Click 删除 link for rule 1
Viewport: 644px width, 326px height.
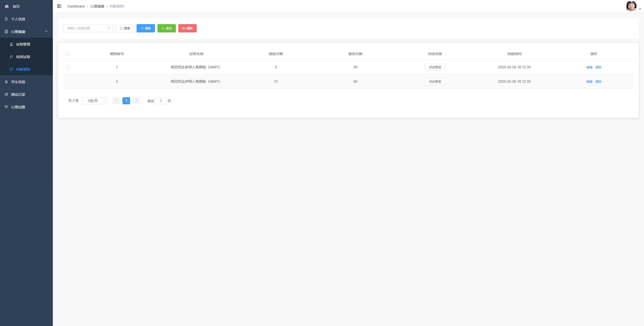[x=598, y=67]
